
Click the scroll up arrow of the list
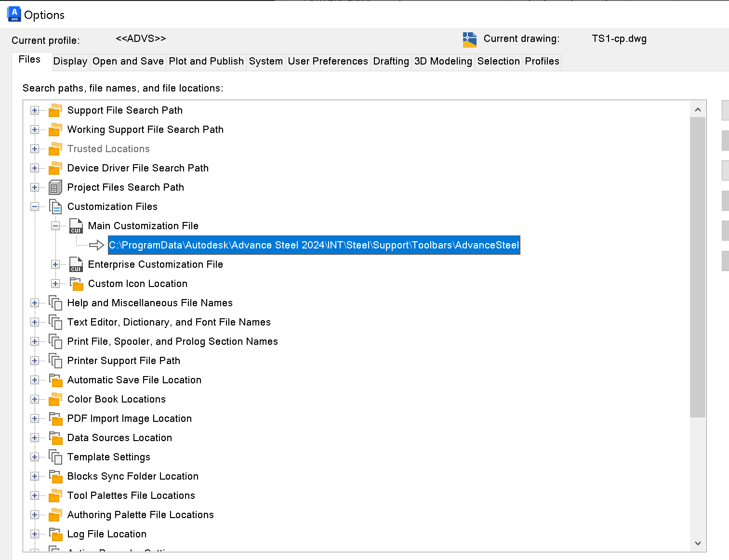point(698,110)
